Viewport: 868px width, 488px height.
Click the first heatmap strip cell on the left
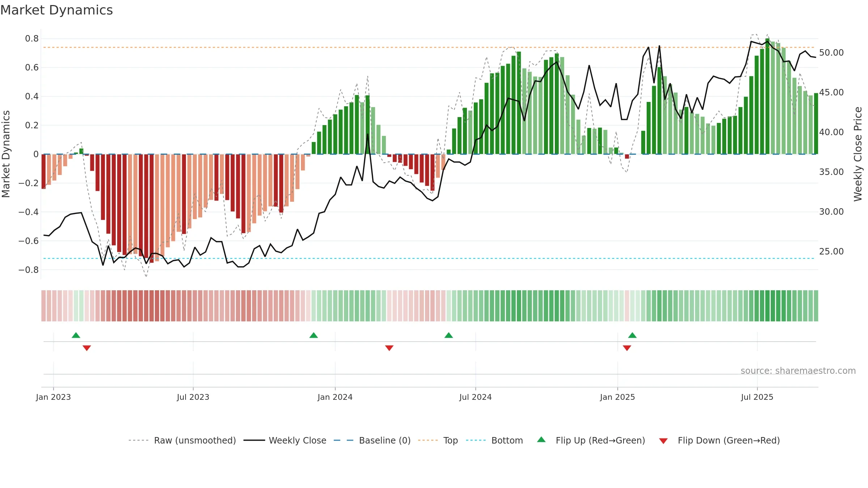[x=43, y=306]
